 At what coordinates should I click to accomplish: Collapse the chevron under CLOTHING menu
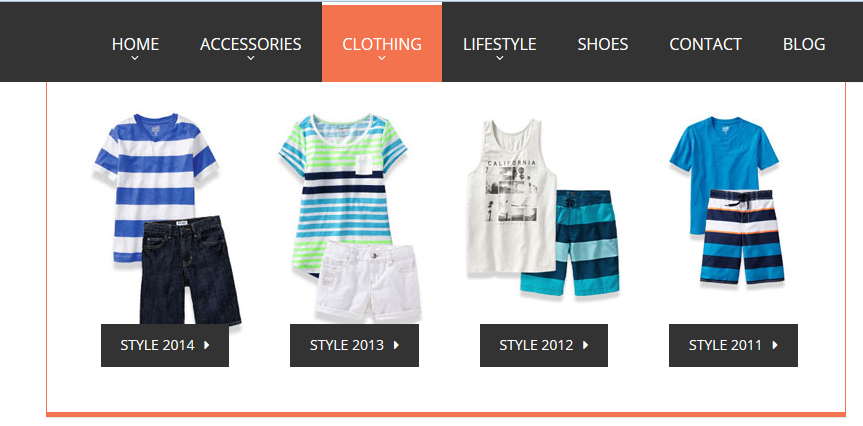(382, 58)
